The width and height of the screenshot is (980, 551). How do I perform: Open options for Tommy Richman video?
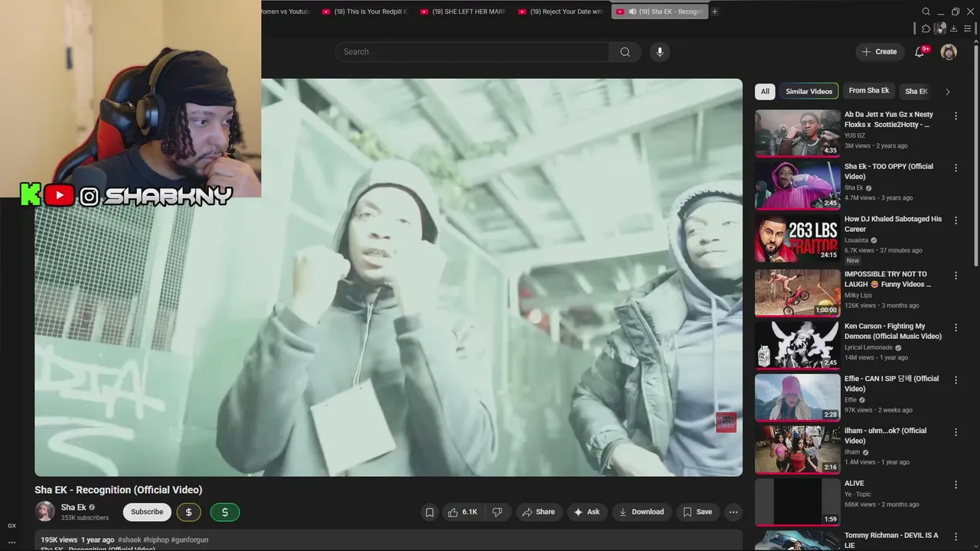click(955, 536)
